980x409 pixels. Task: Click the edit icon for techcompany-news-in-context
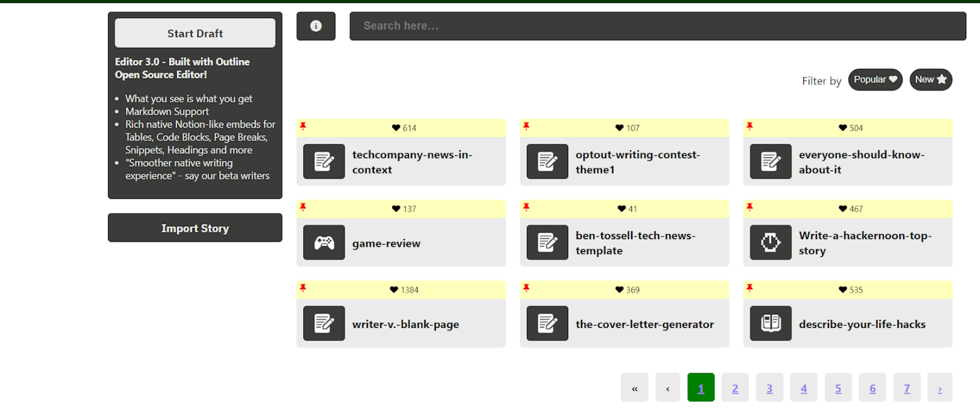[324, 161]
